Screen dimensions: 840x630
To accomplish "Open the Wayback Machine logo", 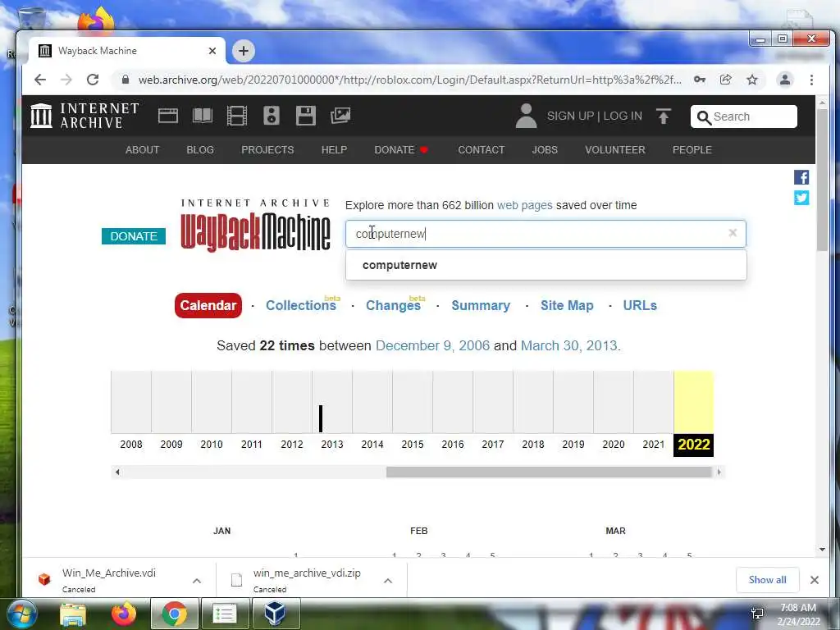I will 255,225.
